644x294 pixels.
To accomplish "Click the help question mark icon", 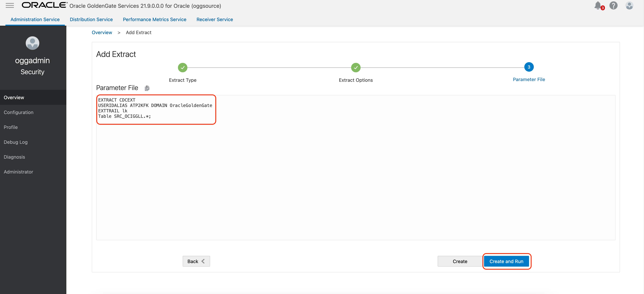I will tap(613, 5).
